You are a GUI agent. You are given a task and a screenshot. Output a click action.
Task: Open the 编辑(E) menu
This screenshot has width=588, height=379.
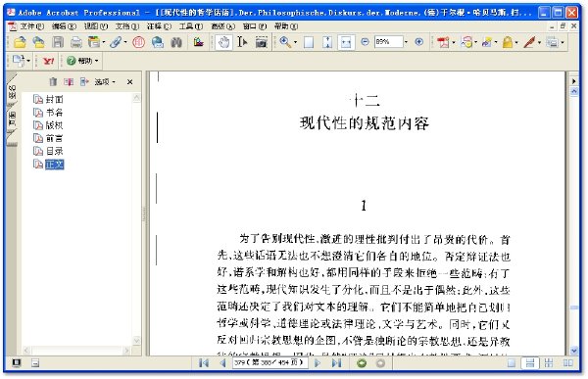(64, 26)
